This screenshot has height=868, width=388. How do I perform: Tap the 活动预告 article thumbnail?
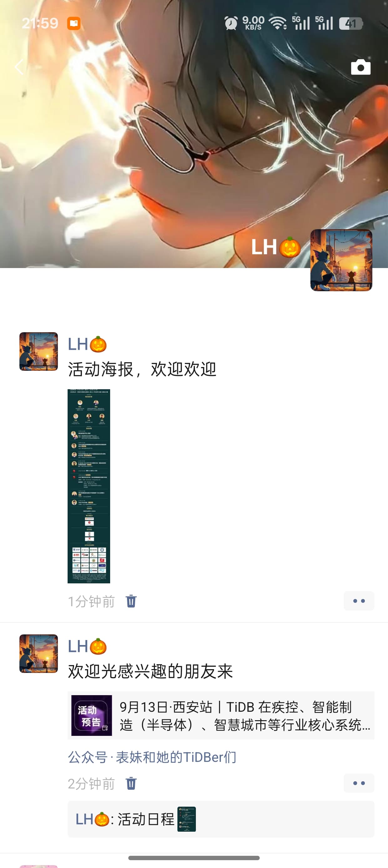(92, 716)
